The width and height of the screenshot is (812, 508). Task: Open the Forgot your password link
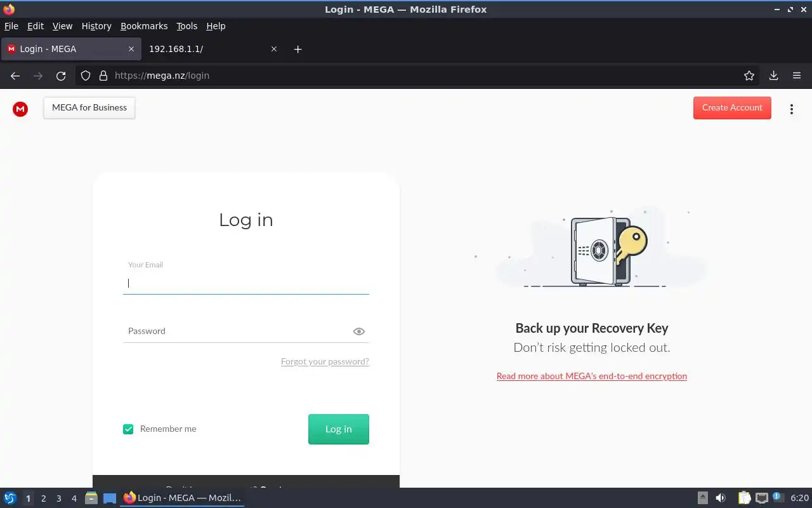click(325, 361)
